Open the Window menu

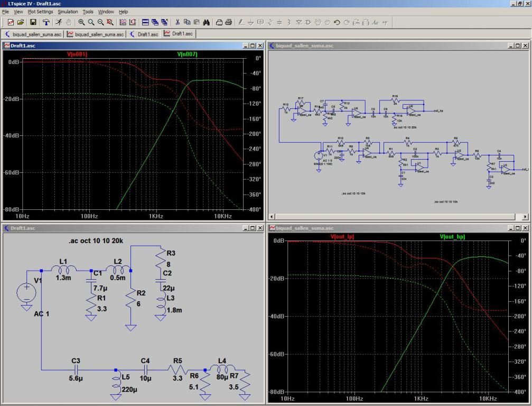pyautogui.click(x=106, y=12)
